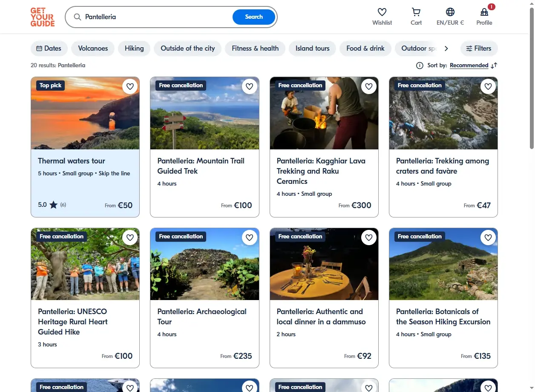535x392 pixels.
Task: Click the From €135 price
Action: (476, 356)
